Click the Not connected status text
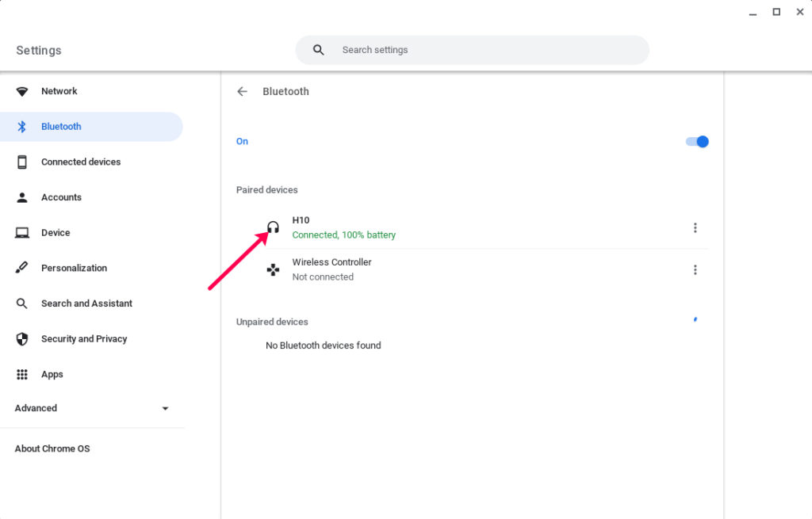812x519 pixels. pyautogui.click(x=324, y=277)
